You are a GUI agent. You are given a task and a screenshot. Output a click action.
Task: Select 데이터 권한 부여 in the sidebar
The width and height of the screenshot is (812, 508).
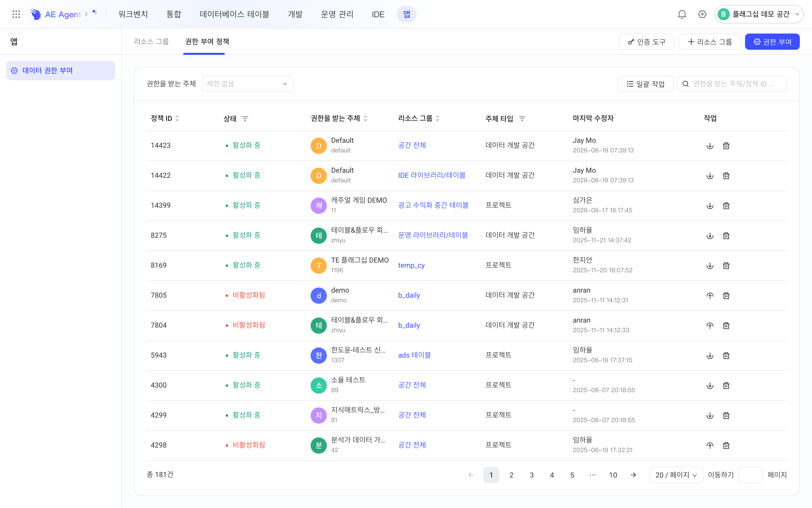coord(60,71)
